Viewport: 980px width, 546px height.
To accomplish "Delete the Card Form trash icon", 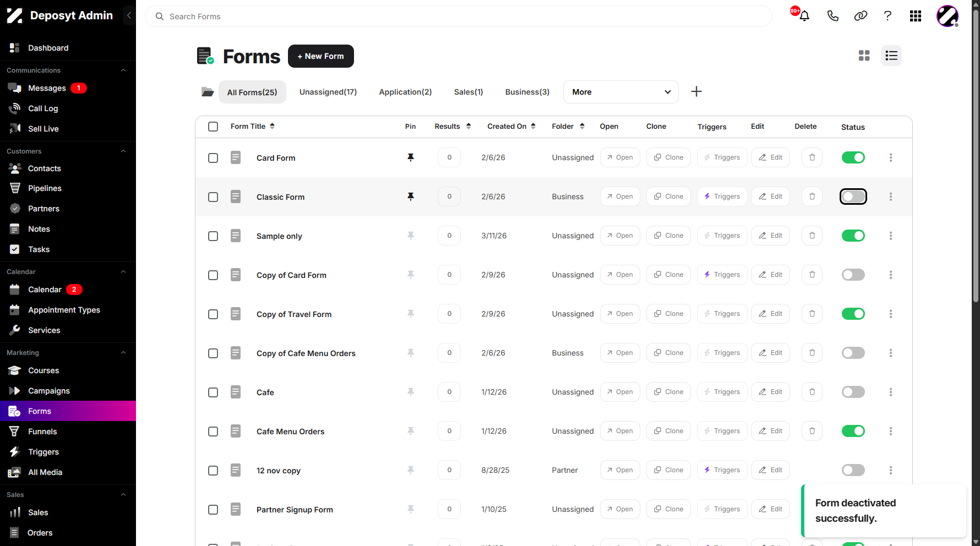I will [x=812, y=157].
